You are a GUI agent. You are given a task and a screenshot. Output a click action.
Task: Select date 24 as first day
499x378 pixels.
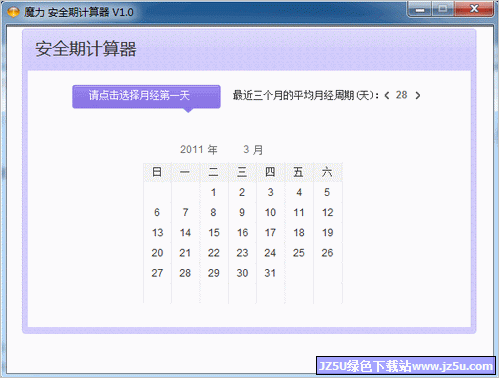[271, 253]
